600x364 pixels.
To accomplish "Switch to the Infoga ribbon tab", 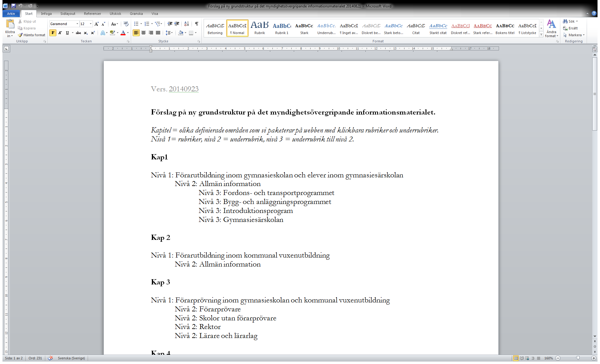I will (46, 14).
